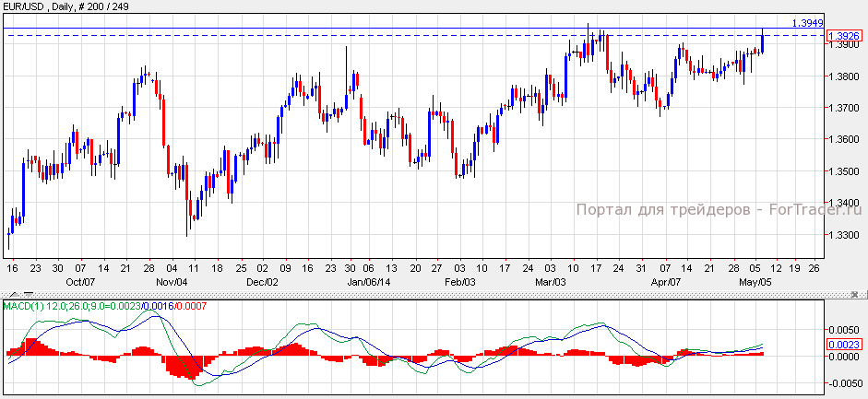Select the May/05 date label
The image size is (868, 399).
755,281
